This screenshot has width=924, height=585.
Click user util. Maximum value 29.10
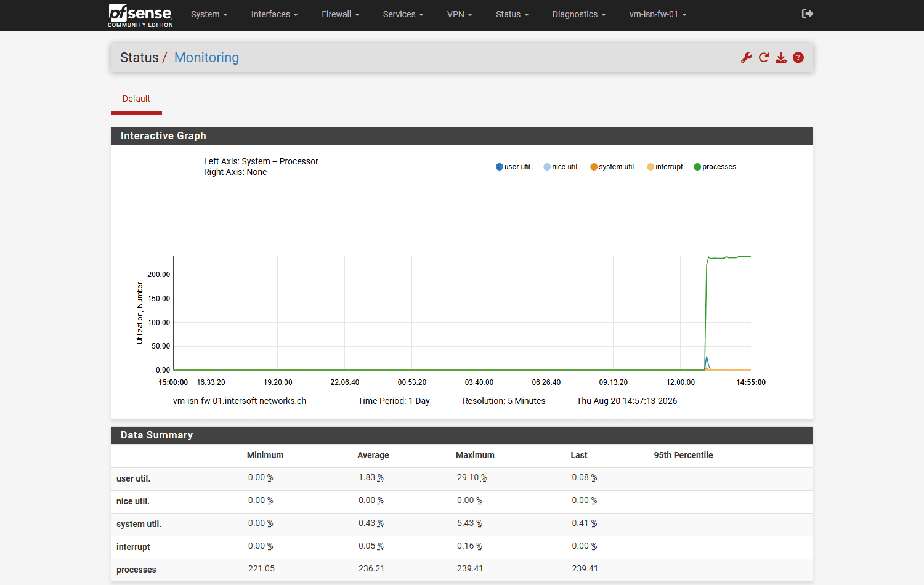point(472,477)
